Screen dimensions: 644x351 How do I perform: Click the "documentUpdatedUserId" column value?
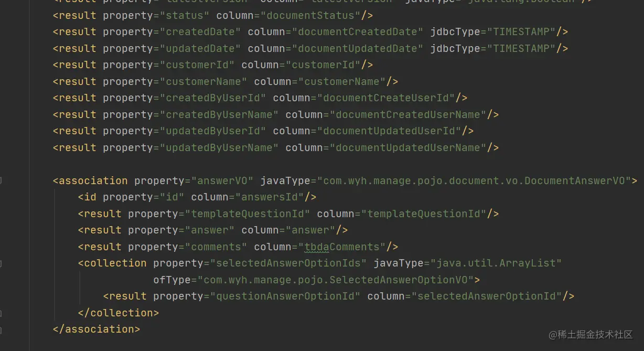pyautogui.click(x=389, y=131)
